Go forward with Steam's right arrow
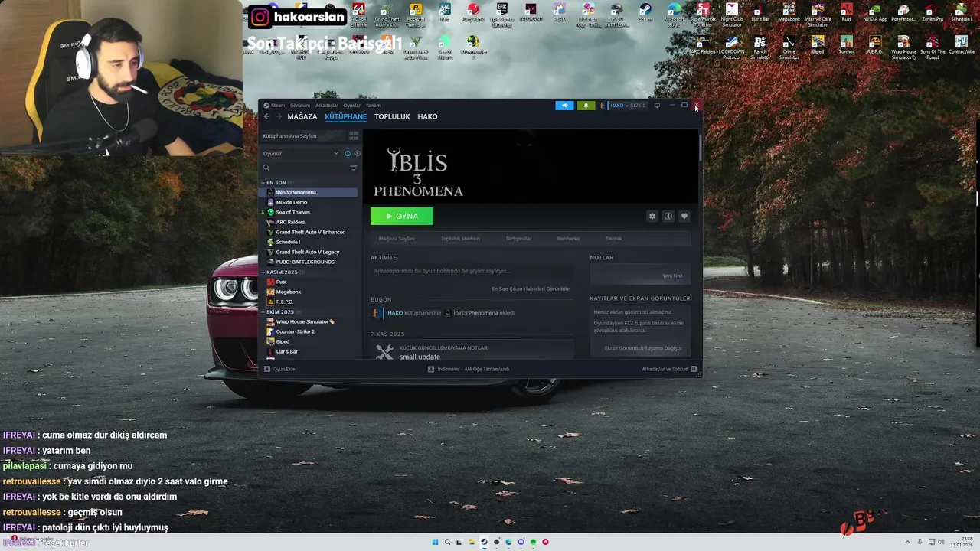This screenshot has height=551, width=980. tap(279, 116)
